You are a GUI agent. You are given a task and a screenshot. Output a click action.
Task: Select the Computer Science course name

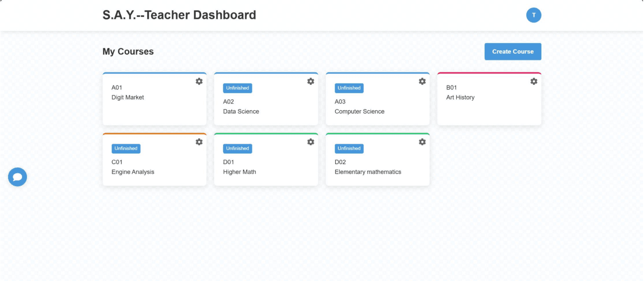point(359,112)
